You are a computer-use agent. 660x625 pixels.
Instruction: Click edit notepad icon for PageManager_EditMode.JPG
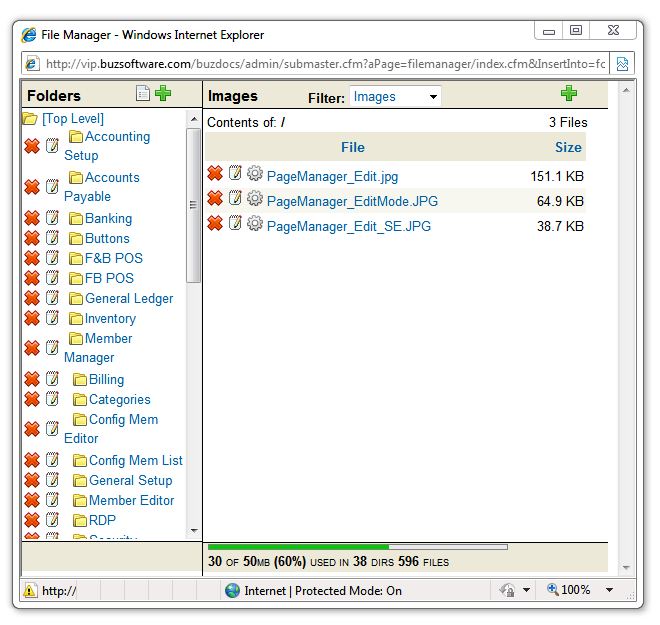point(235,199)
